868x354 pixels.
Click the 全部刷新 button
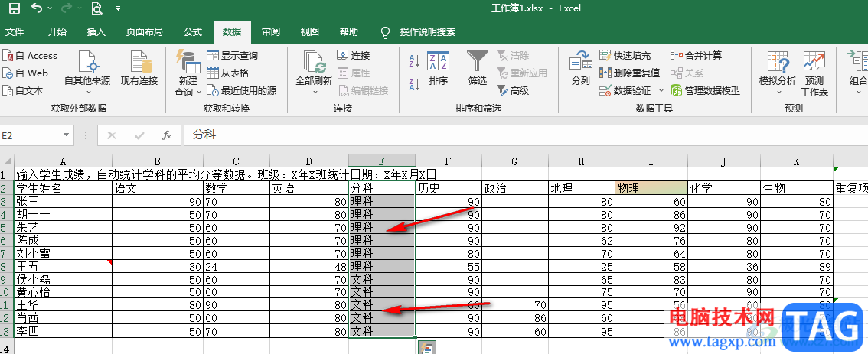coord(314,74)
